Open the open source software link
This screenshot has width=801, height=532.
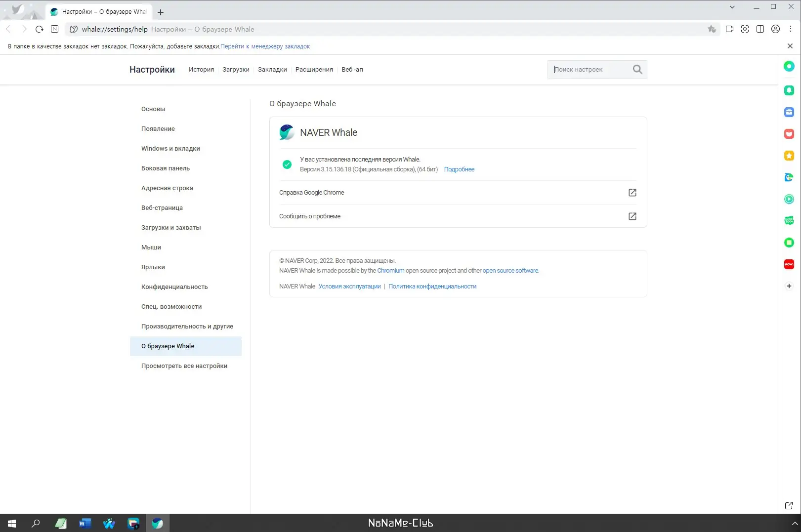pyautogui.click(x=510, y=271)
